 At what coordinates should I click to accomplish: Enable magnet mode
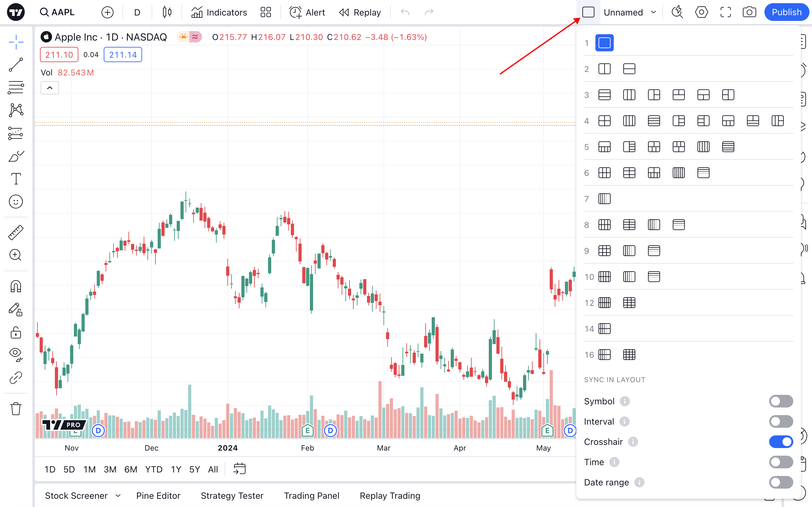pyautogui.click(x=16, y=286)
